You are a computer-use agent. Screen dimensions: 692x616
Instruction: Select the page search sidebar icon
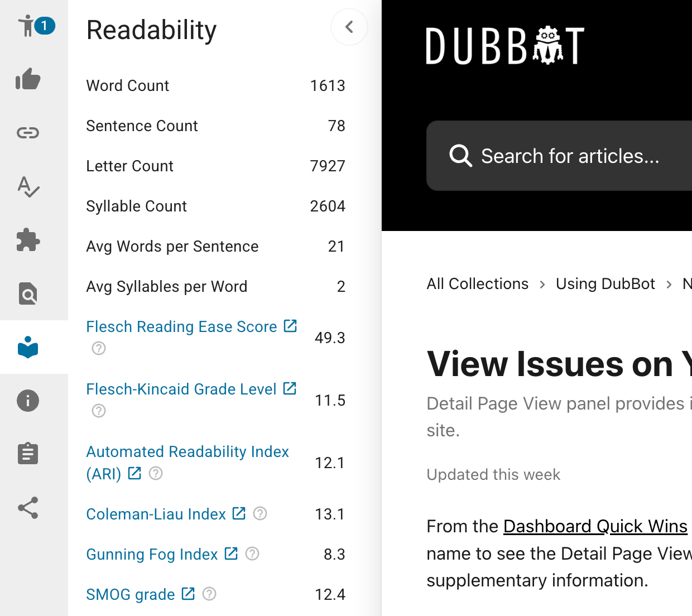coord(28,293)
